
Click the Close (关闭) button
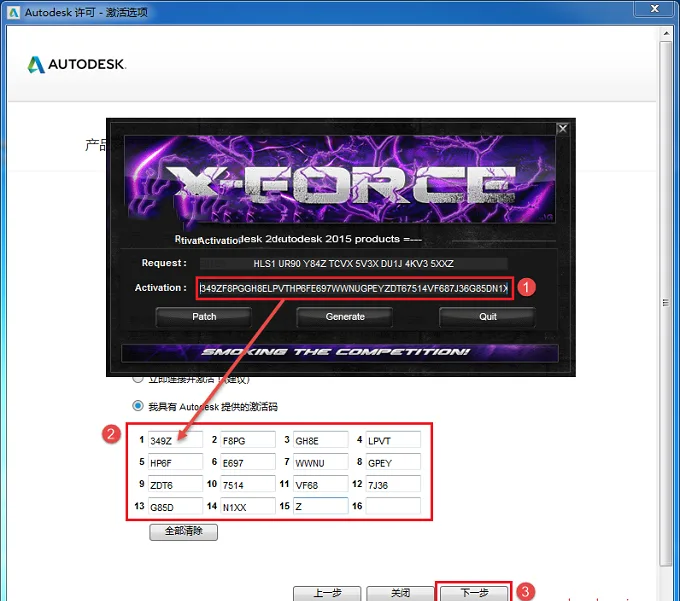click(400, 593)
